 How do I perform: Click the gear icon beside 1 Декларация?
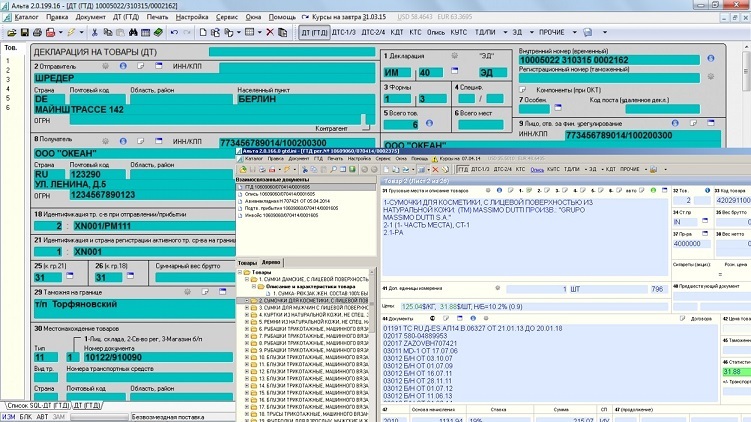tap(454, 56)
